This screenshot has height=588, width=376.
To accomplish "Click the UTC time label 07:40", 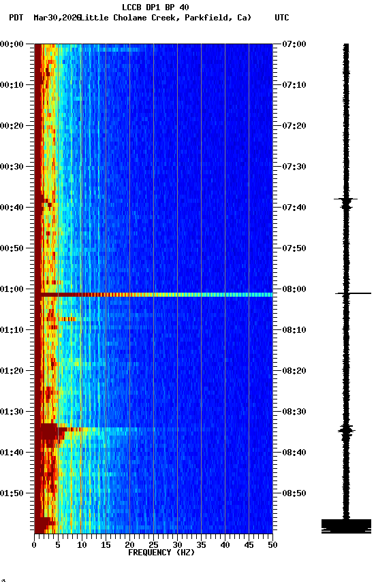I will coord(294,208).
